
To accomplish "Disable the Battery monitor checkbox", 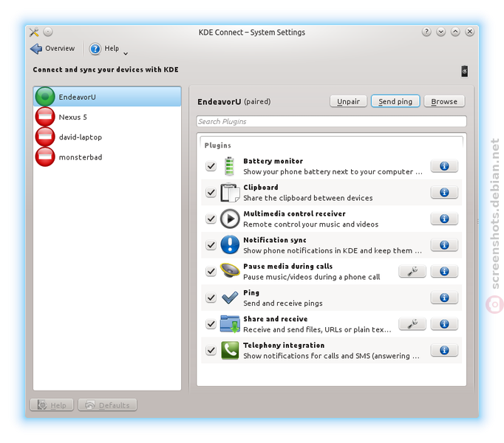I will pos(211,166).
